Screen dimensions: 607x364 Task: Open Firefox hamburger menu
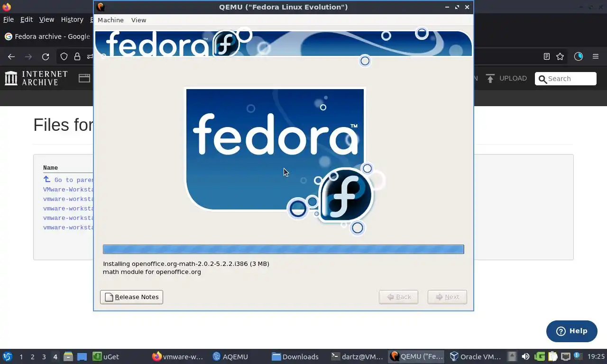596,56
